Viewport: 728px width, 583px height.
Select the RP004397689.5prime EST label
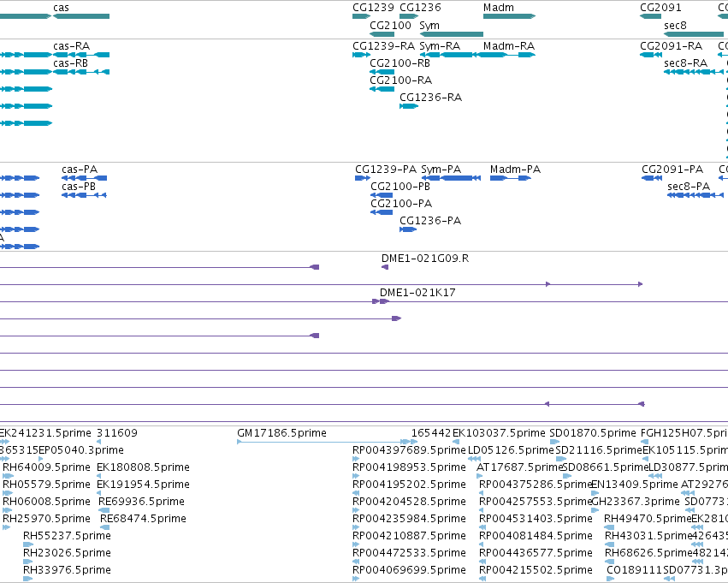[x=409, y=450]
